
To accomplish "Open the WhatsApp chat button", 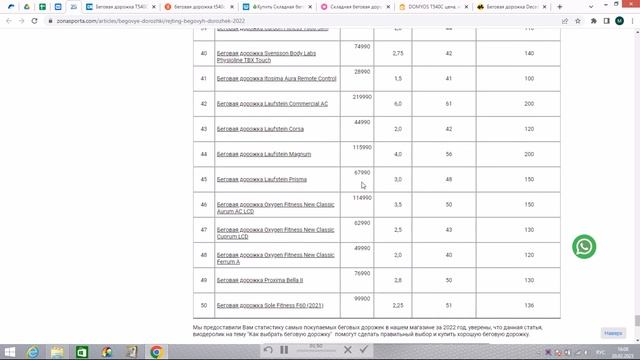I will [584, 247].
